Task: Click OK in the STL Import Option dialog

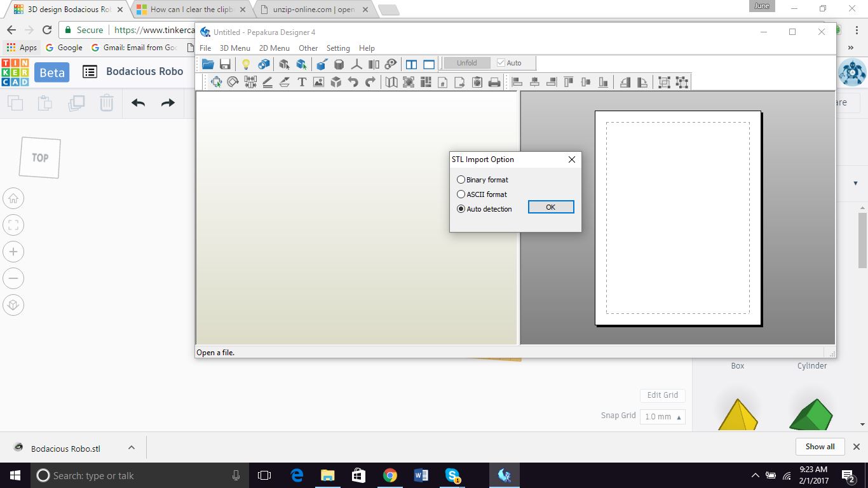Action: pos(551,207)
